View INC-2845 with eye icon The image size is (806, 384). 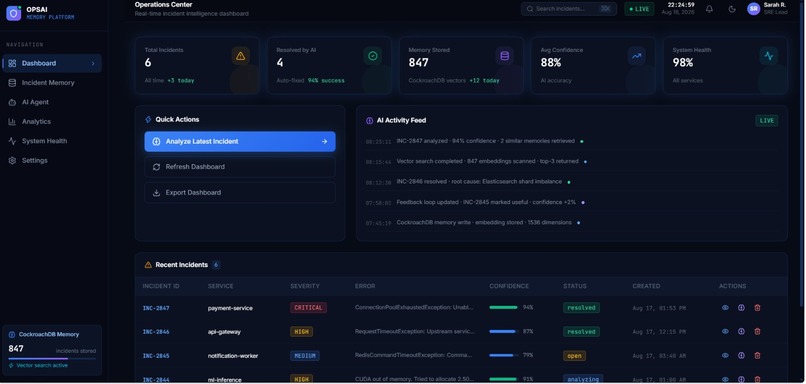725,355
